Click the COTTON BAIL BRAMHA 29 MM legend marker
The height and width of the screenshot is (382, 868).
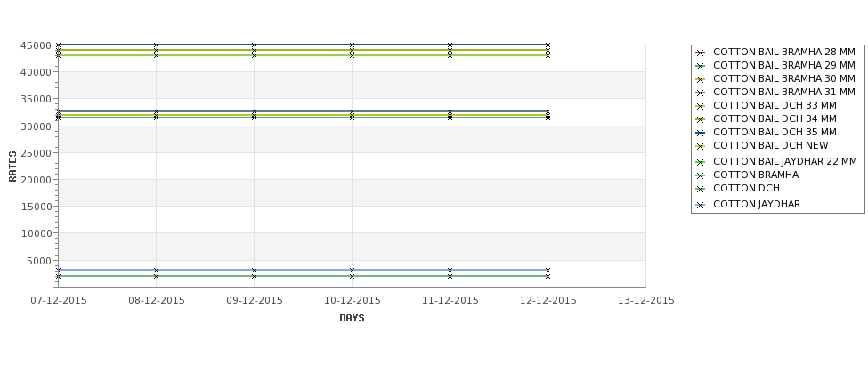(700, 66)
